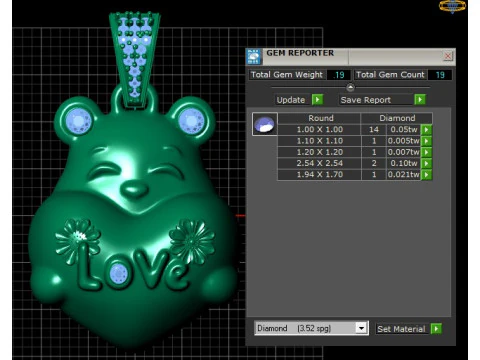Click the 0.021tw weight cell

[404, 175]
